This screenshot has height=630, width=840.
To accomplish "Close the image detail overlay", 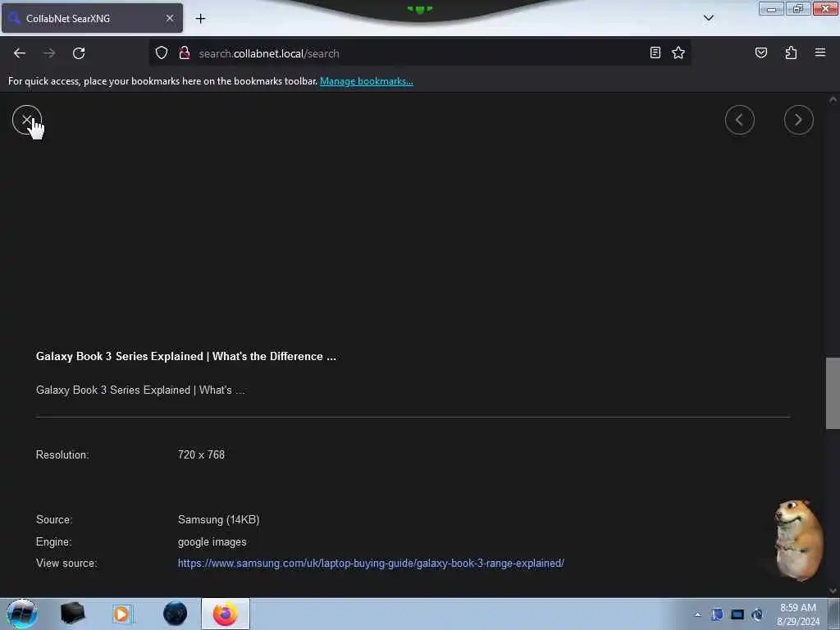I will coord(27,120).
